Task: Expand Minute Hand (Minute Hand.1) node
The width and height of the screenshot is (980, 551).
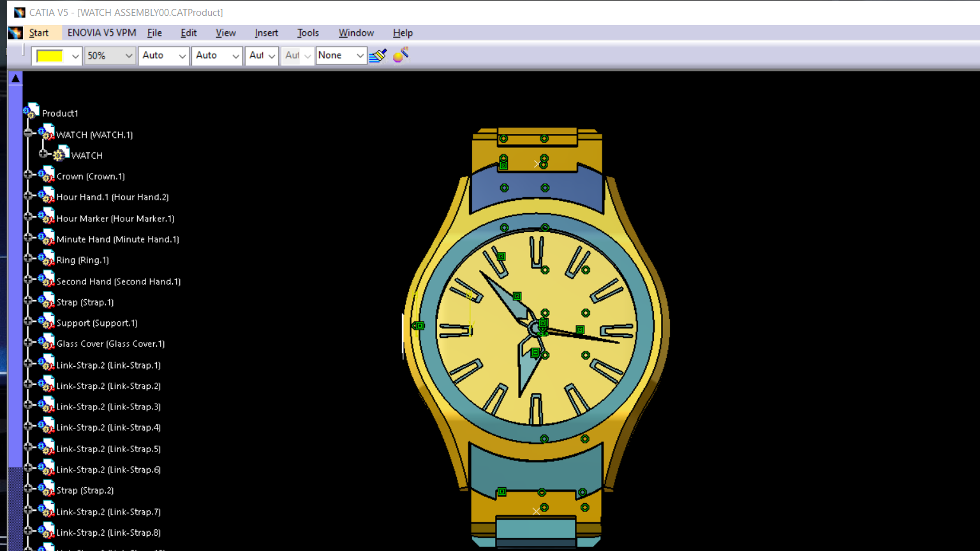Action: tap(28, 237)
